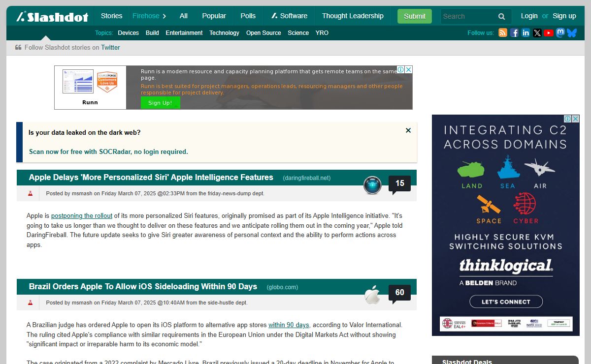
Task: Click the red flask icon beside the Brazil Orders byline
Action: pos(30,303)
